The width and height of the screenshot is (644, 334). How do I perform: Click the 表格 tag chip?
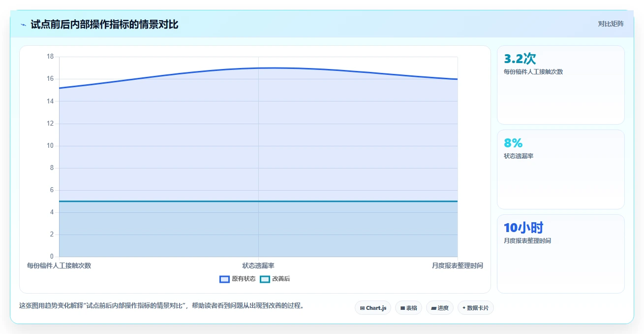(408, 308)
